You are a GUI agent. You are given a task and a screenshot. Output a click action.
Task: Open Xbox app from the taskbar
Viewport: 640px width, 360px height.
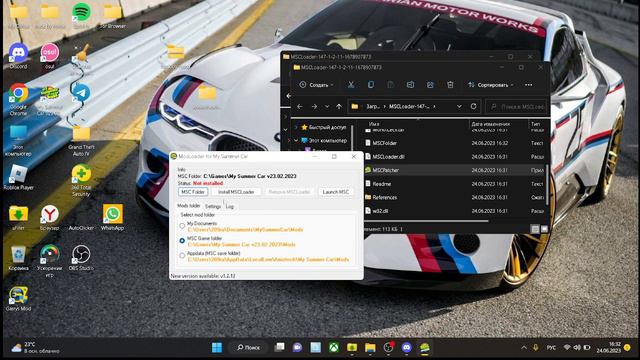[x=334, y=347]
